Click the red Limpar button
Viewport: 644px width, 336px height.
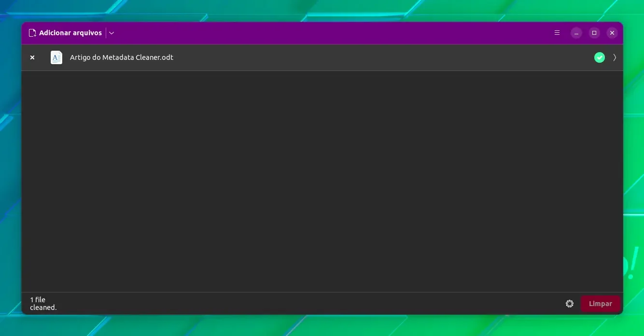tap(601, 304)
